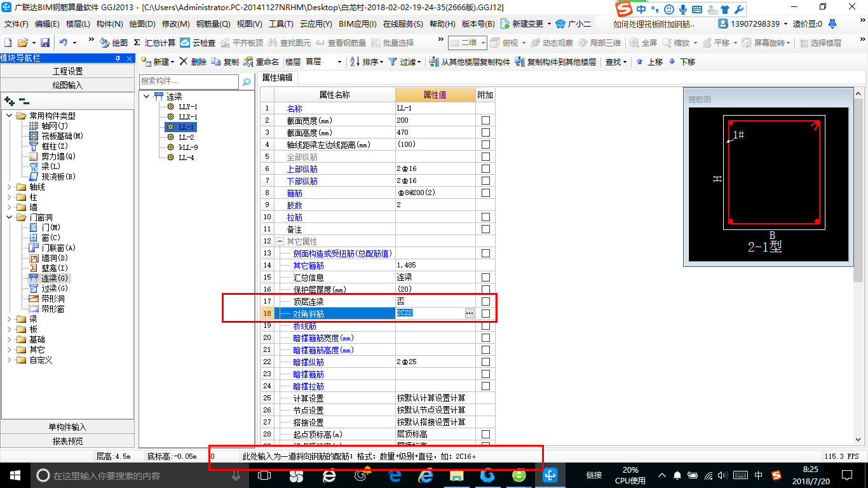Click the 复制 copy button
Screen dimensions: 868x488
(225, 62)
